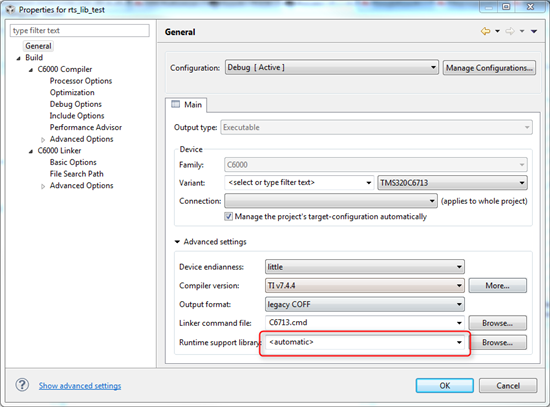Click Show advanced settings link
Viewport: 550px width, 407px height.
click(80, 386)
